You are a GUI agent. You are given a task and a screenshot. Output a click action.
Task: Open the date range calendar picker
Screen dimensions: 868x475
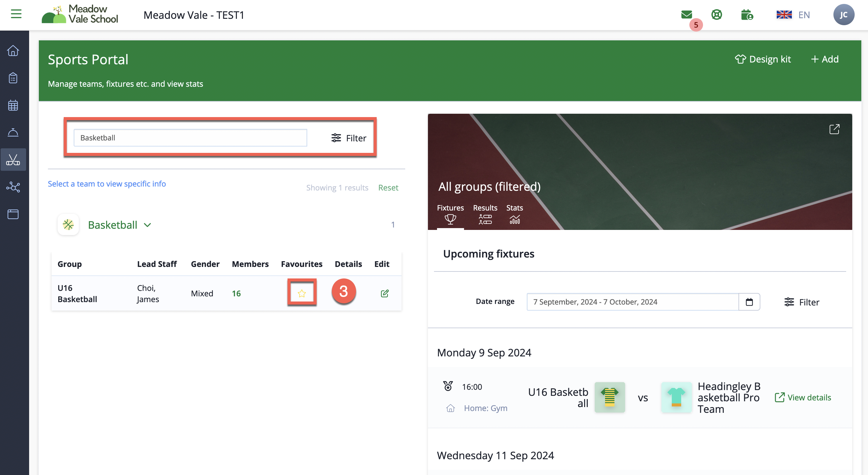[749, 302]
